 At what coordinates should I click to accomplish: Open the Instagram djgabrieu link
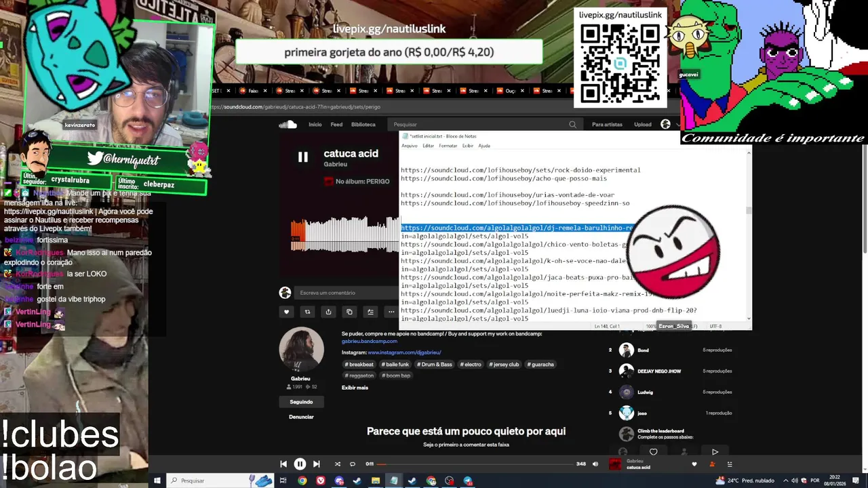pos(404,352)
